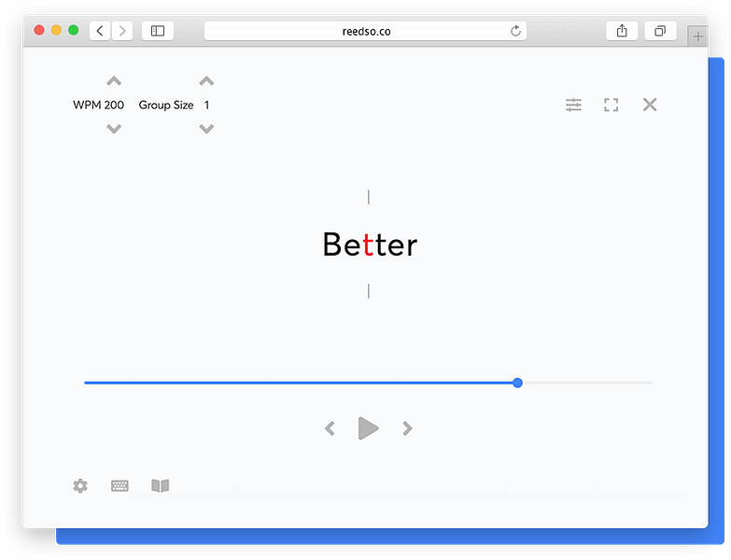Decrease Group Size with down chevron
This screenshot has width=731, height=560.
pyautogui.click(x=206, y=129)
